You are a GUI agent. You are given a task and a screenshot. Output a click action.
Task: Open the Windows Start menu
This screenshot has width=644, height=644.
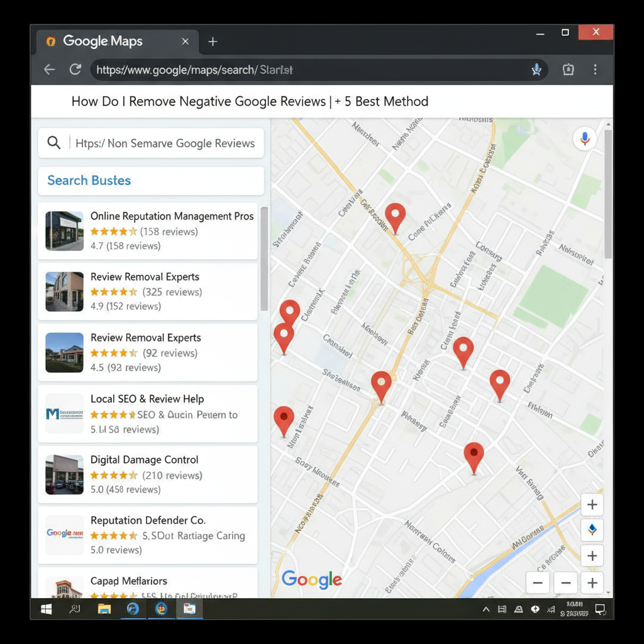pos(47,609)
